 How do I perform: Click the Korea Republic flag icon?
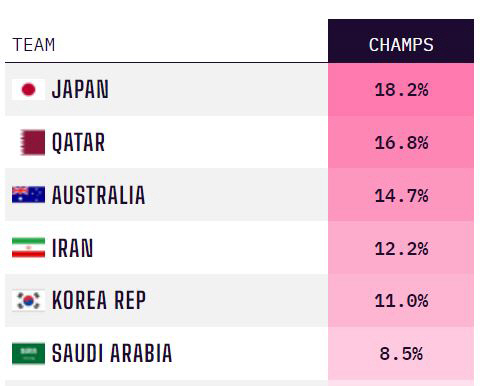pos(28,300)
